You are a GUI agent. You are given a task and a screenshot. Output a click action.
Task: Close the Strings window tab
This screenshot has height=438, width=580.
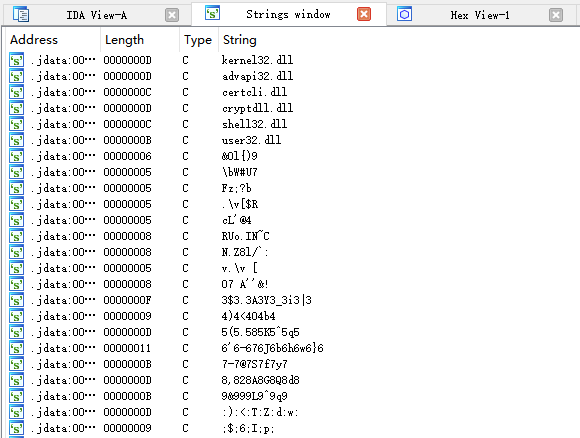[x=364, y=14]
